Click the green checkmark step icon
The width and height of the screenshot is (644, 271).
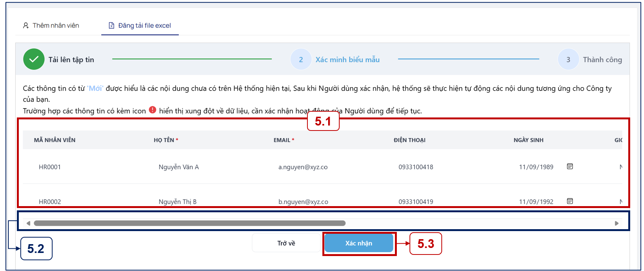click(34, 59)
